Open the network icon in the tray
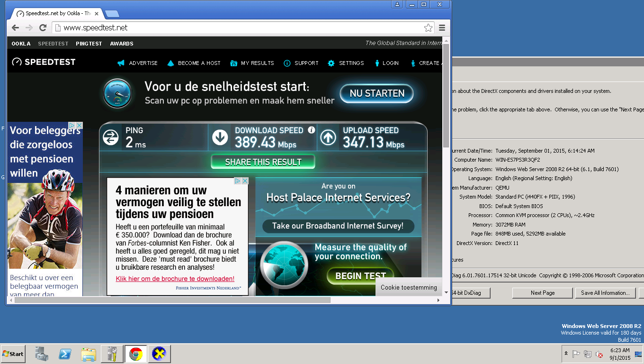 click(x=588, y=354)
